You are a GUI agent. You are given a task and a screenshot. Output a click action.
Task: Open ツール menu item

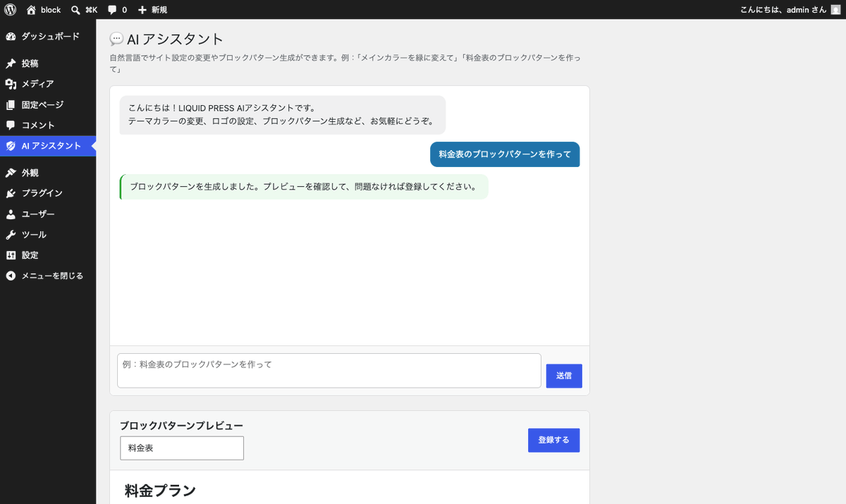pos(48,235)
